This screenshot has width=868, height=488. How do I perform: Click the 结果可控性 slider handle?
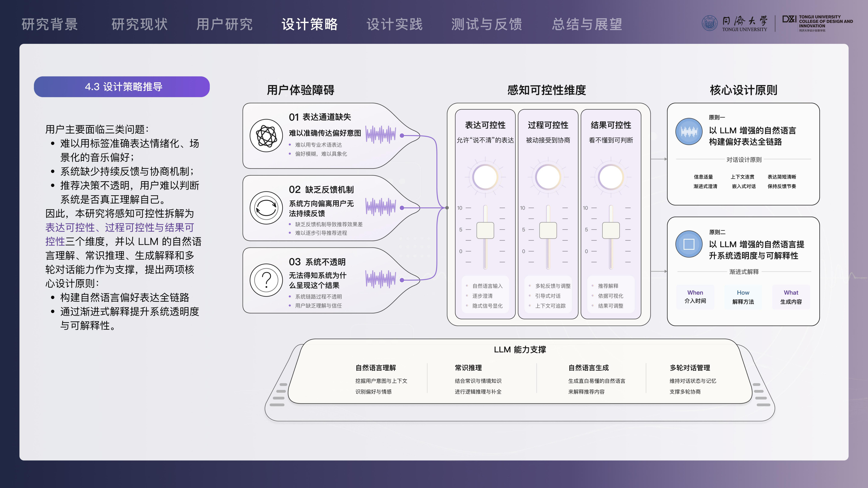(611, 230)
